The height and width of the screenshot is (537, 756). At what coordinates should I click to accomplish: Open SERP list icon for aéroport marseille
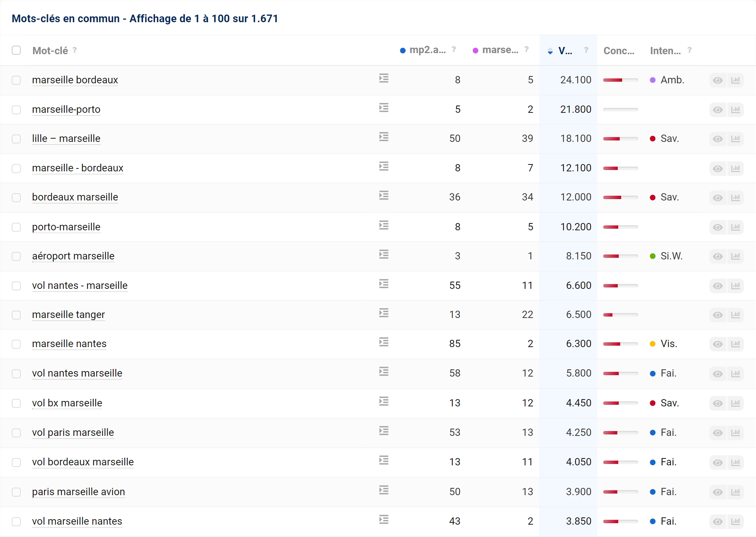click(x=384, y=254)
